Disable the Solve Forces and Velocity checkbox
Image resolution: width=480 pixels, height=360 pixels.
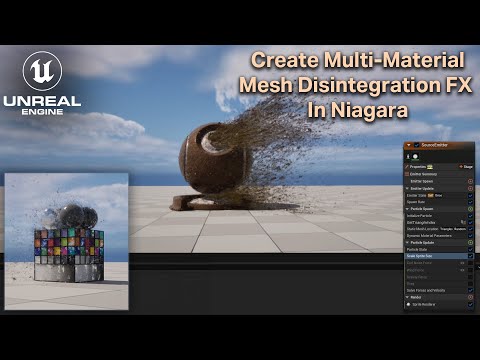pos(470,290)
